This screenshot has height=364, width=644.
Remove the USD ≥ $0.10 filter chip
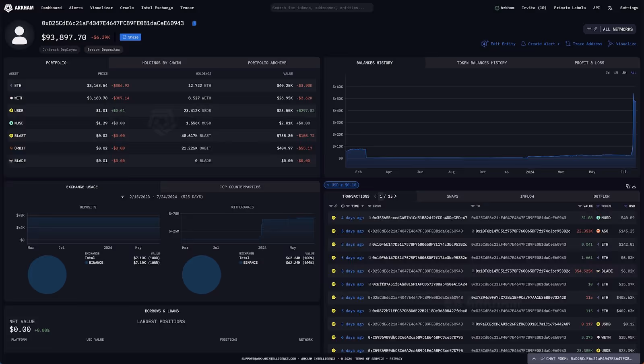[327, 185]
